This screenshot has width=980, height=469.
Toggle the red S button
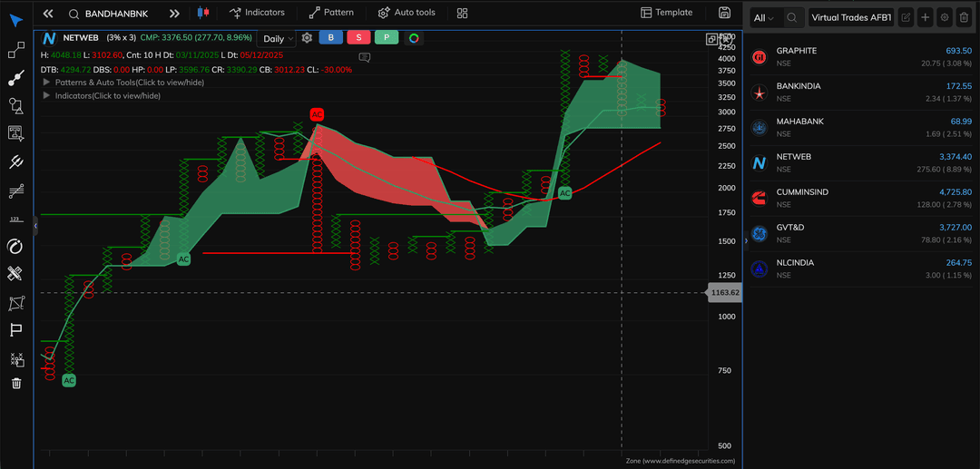[x=358, y=38]
